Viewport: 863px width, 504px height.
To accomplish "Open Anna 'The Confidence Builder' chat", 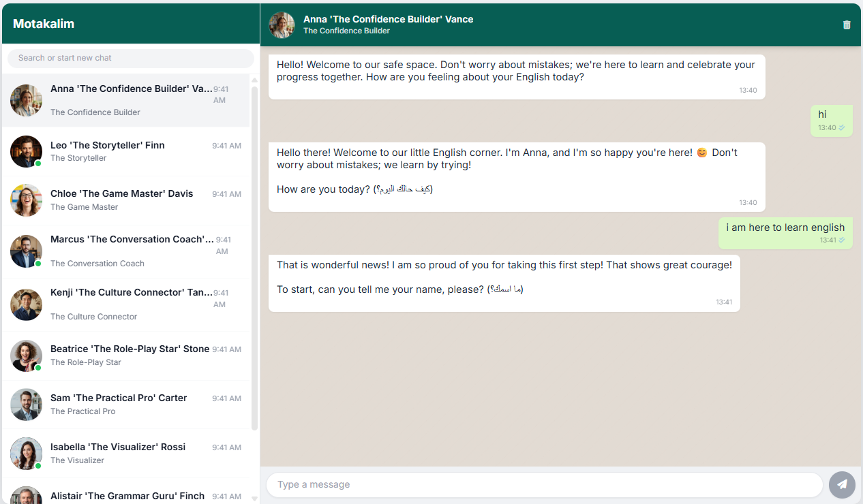I will coord(125,100).
